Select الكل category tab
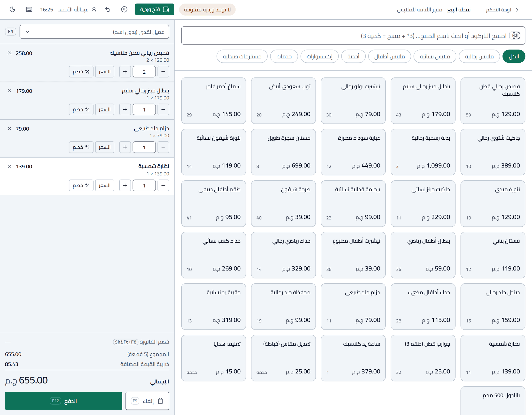This screenshot has height=415, width=532. [513, 57]
